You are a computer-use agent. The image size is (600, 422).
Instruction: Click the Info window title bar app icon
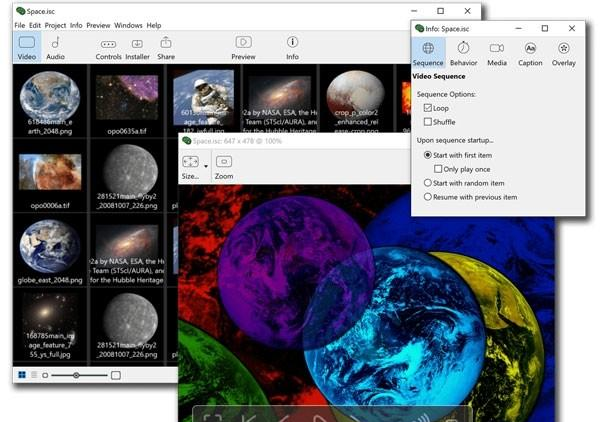419,28
